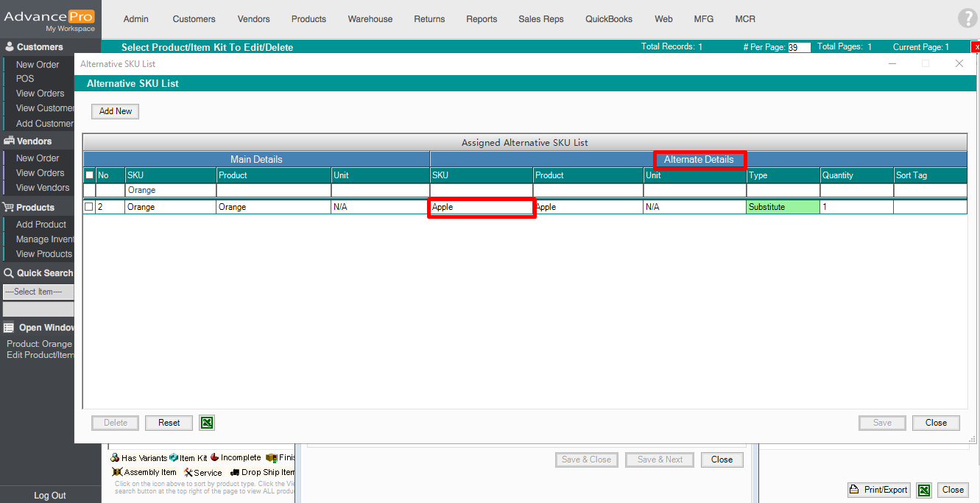
Task: Click Log Out in the sidebar
Action: click(x=49, y=496)
